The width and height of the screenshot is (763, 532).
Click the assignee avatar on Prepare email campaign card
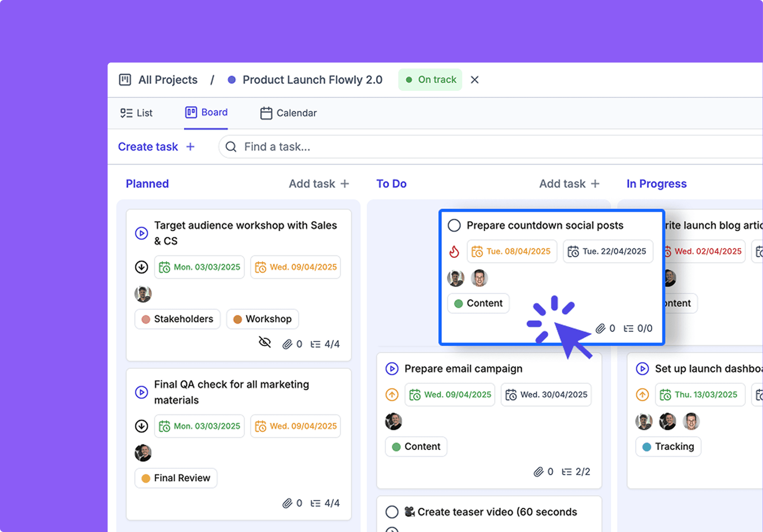(394, 421)
